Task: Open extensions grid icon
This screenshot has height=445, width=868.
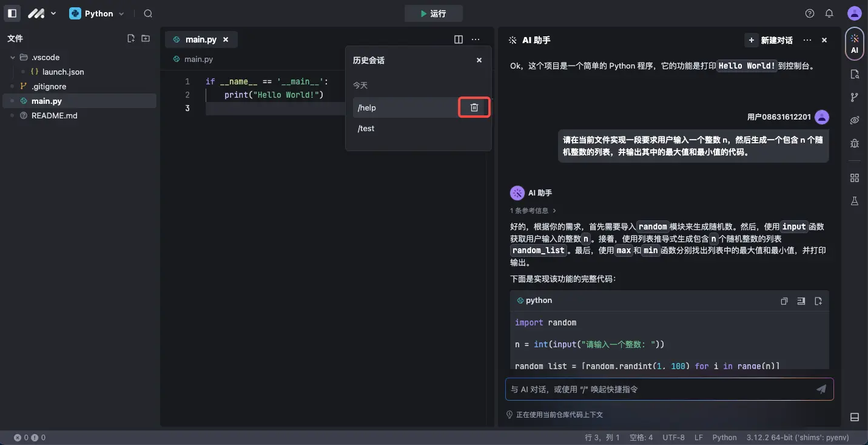Action: (855, 178)
